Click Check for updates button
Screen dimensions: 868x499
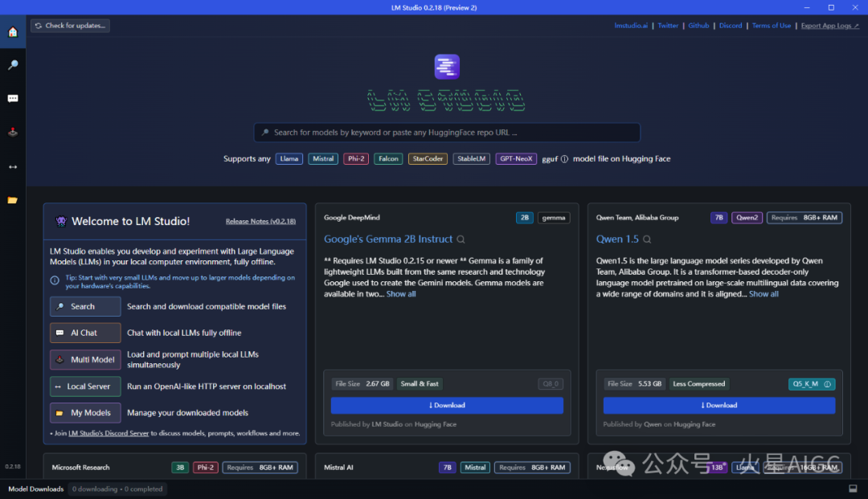pyautogui.click(x=70, y=26)
